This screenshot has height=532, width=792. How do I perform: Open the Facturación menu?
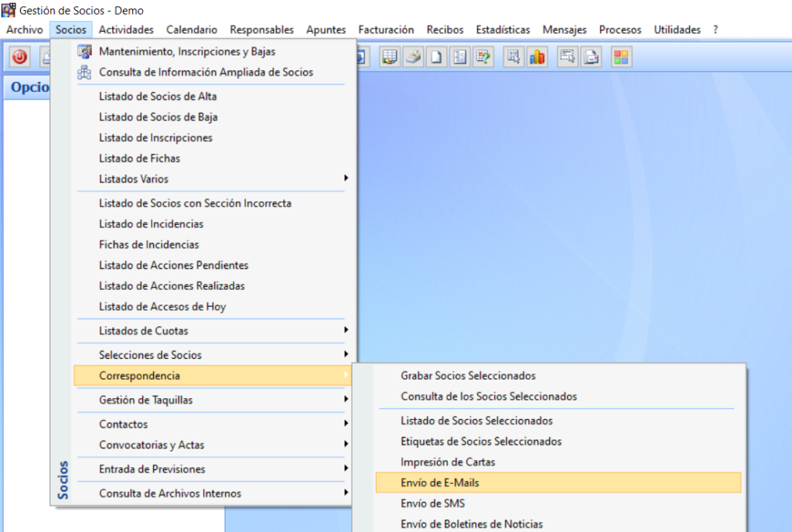[386, 29]
